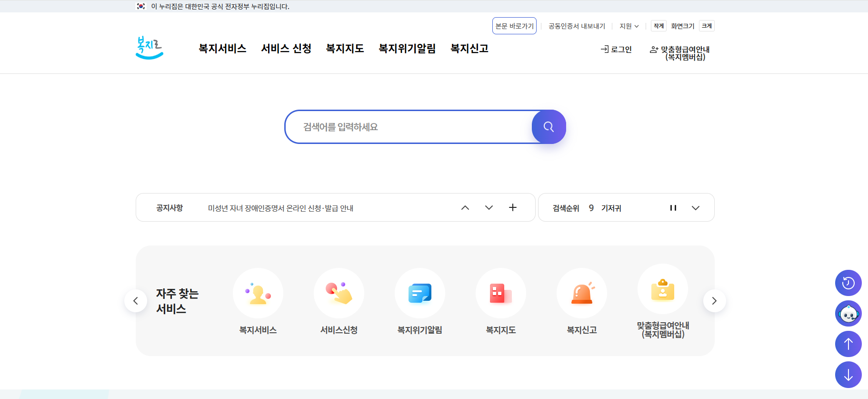Show next notice in 공지사항
Viewport: 868px width, 399px height.
[x=489, y=208]
